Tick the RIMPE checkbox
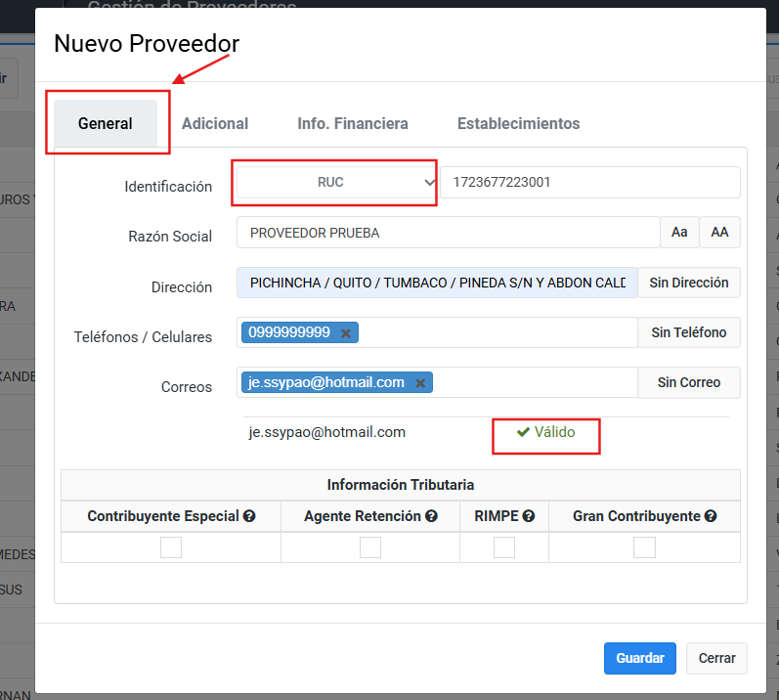The height and width of the screenshot is (700, 779). [x=504, y=547]
